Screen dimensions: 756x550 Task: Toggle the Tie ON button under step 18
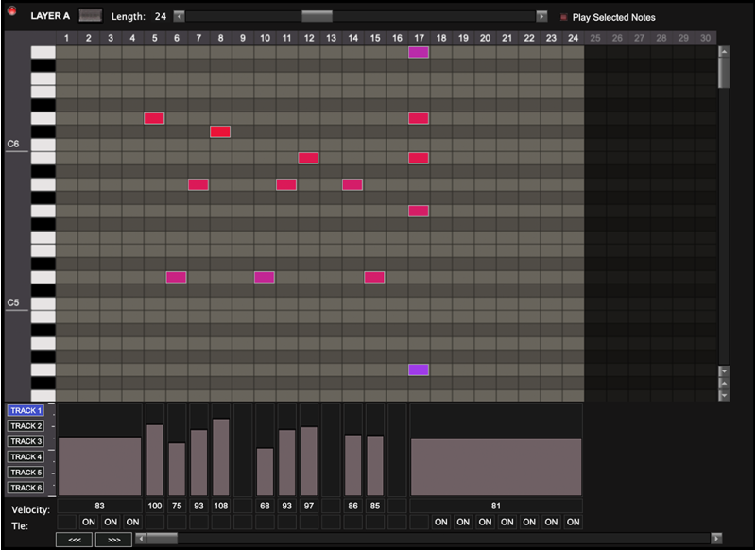pos(441,523)
